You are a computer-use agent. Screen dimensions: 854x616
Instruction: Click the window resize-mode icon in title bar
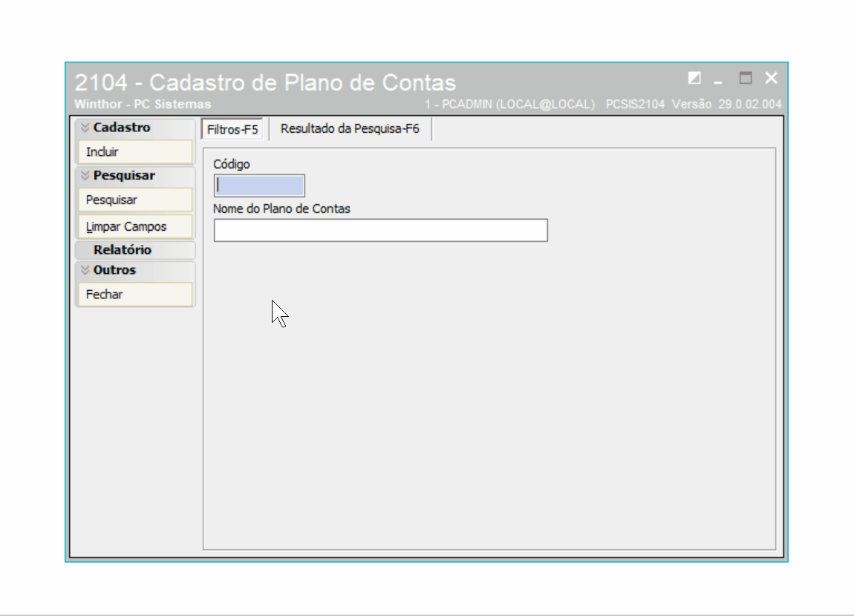[x=694, y=78]
